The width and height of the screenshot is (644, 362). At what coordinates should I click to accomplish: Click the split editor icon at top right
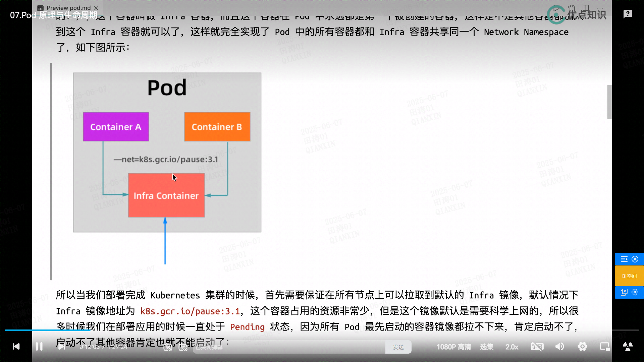tap(586, 8)
